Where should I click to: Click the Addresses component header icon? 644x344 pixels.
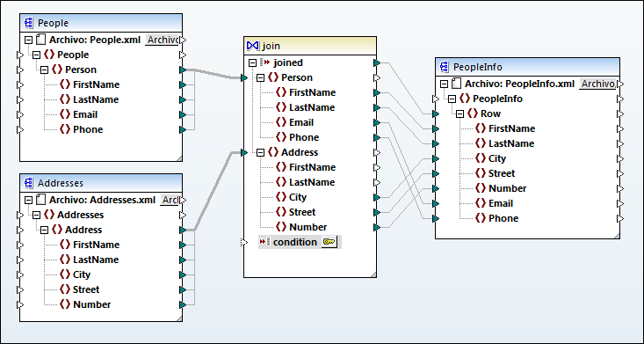click(29, 183)
